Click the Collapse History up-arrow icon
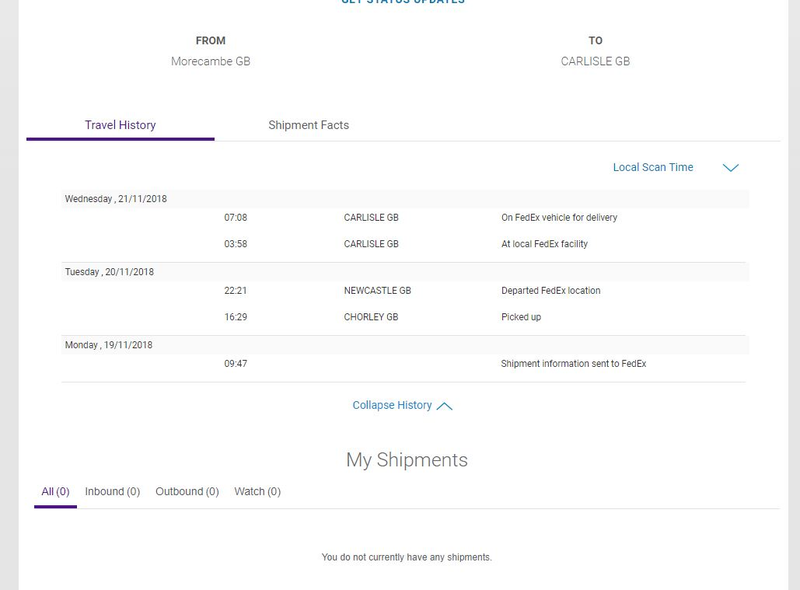 (x=444, y=406)
